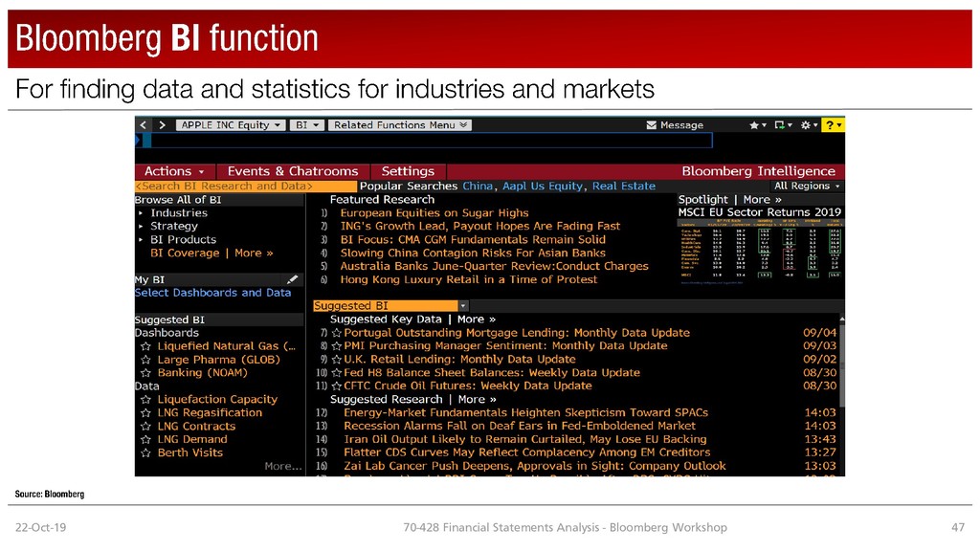Click Select Dashboards and Data
This screenshot has height=551, width=980.
[x=213, y=293]
